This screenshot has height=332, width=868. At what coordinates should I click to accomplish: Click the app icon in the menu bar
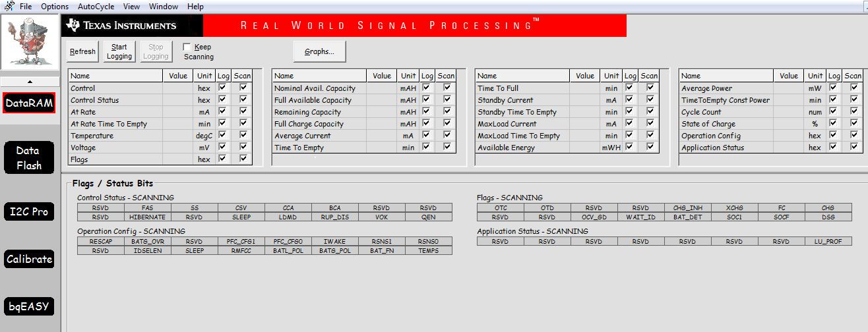[8, 6]
